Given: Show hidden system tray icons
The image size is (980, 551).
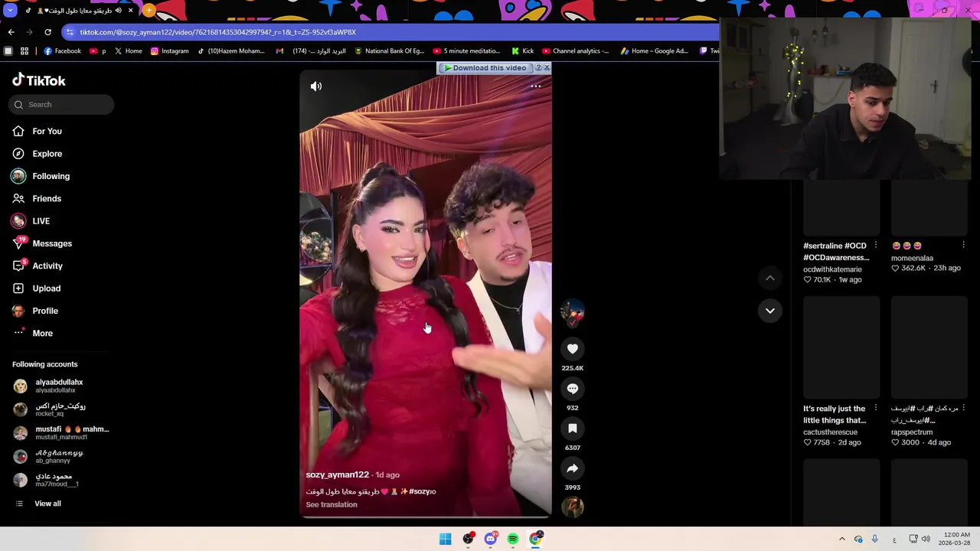Looking at the screenshot, I should 841,539.
